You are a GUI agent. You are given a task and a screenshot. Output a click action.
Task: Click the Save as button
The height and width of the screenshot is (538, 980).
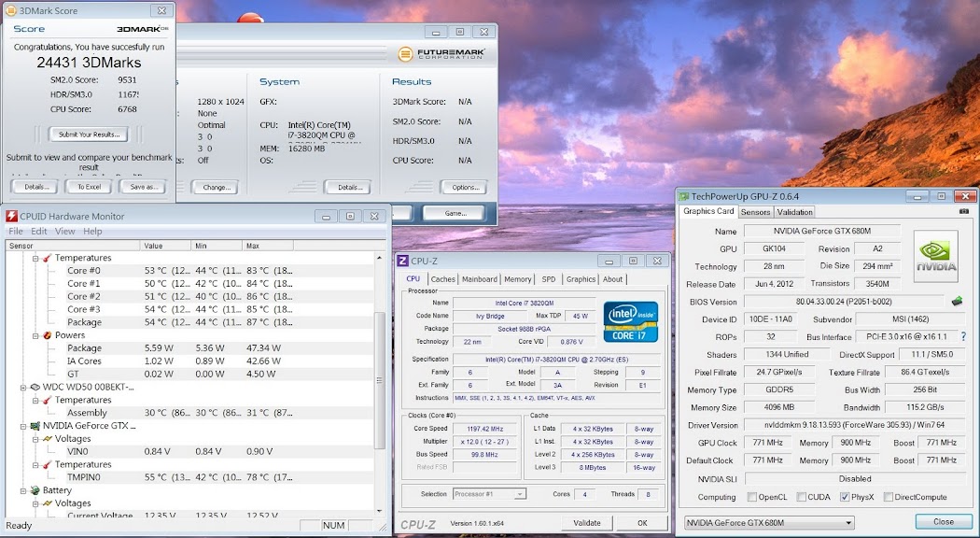coord(143,187)
